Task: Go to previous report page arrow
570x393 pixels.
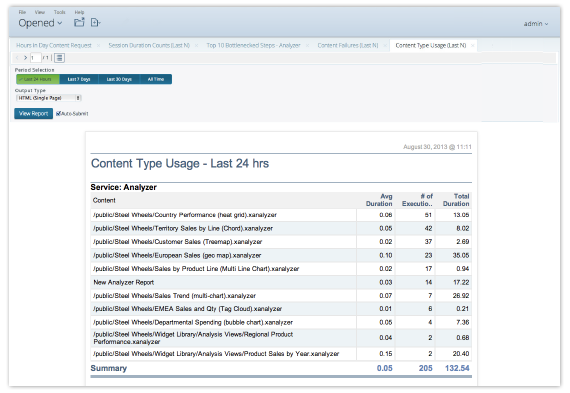Action: click(x=17, y=57)
